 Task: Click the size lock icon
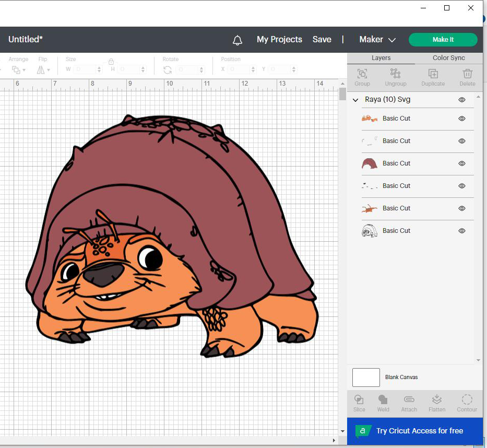[x=111, y=62]
